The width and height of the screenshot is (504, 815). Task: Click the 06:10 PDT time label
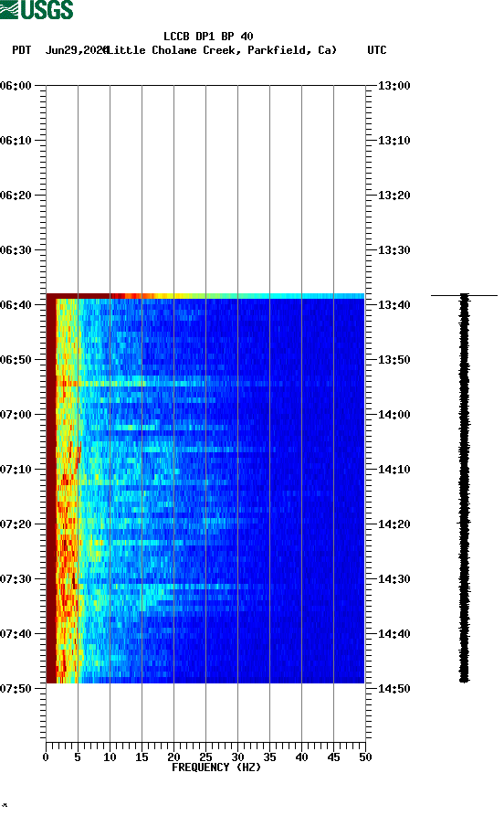[16, 141]
